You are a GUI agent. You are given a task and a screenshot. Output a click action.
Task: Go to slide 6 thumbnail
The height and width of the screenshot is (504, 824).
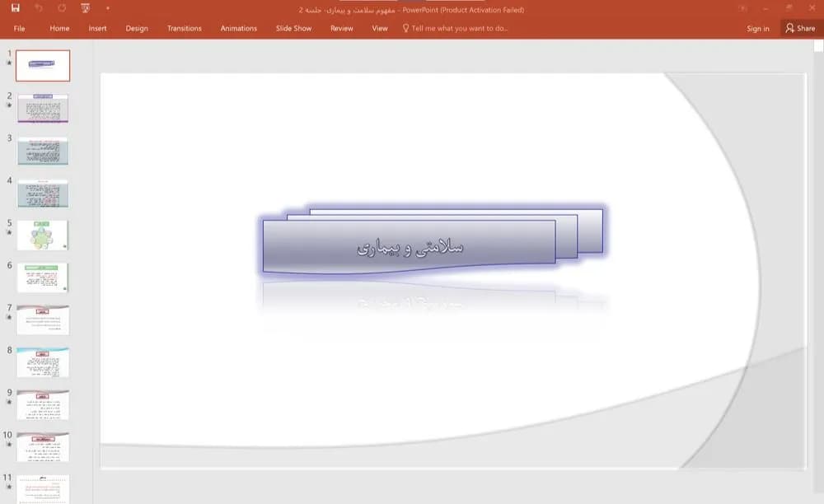[x=43, y=278]
